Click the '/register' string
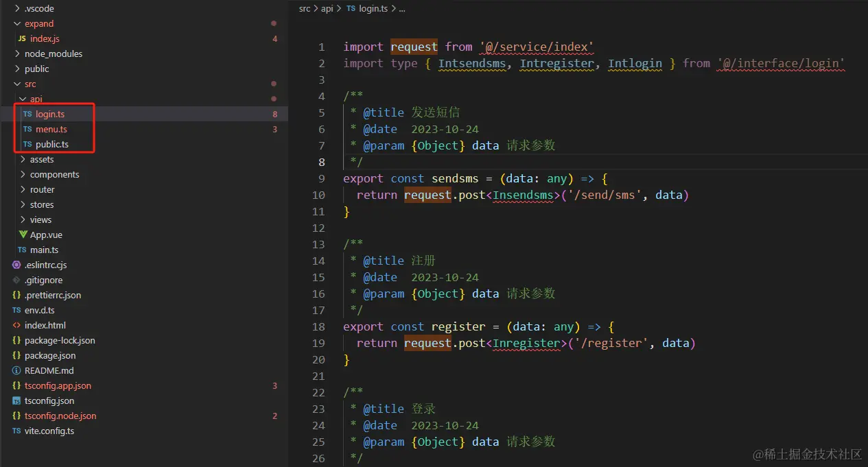The width and height of the screenshot is (868, 467). [x=611, y=344]
